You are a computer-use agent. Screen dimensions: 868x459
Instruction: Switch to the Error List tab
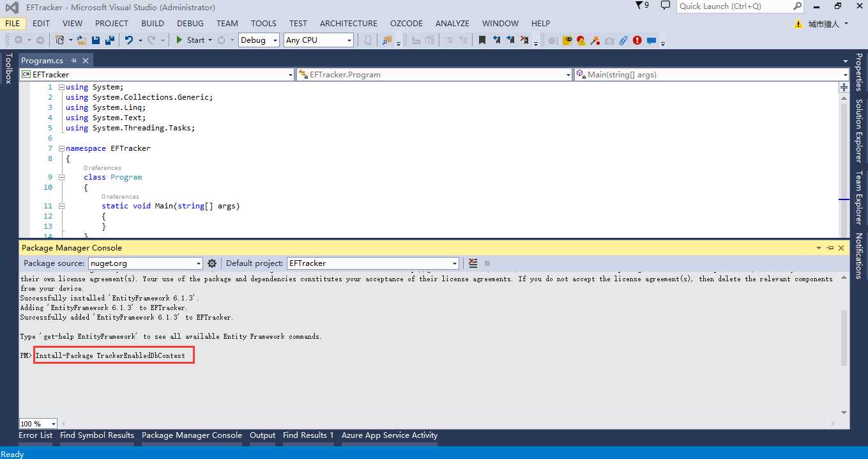pos(36,435)
